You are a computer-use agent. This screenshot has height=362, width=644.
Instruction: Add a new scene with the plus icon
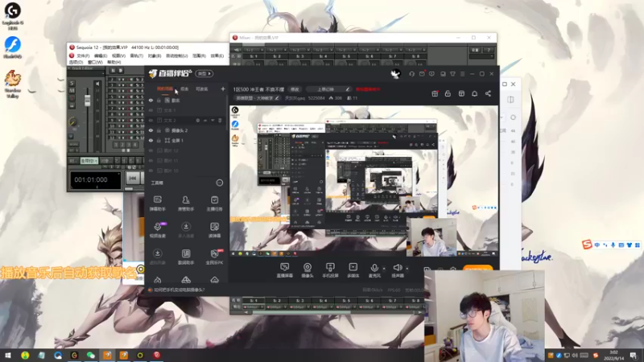(223, 88)
